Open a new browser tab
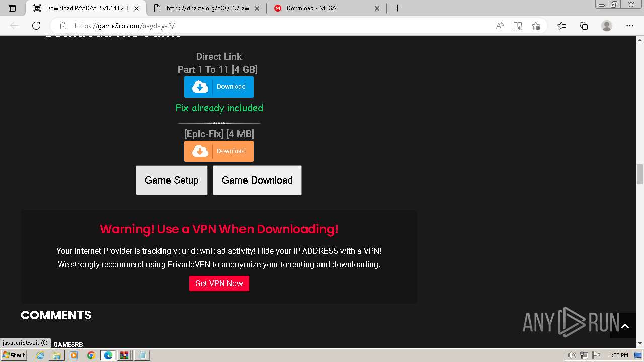The height and width of the screenshot is (362, 644). (397, 8)
